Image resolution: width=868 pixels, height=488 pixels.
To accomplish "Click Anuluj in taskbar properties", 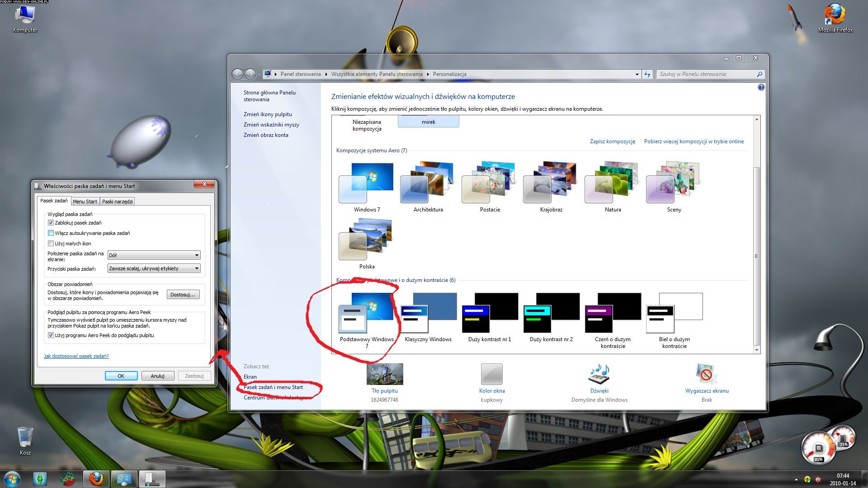I will point(158,376).
